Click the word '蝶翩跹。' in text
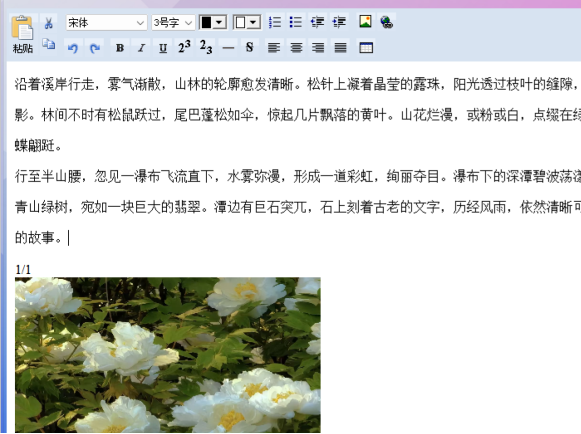 38,146
